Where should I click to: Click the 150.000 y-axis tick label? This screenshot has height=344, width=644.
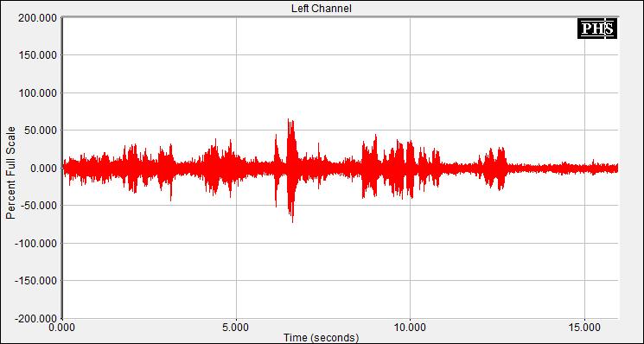[x=38, y=55]
